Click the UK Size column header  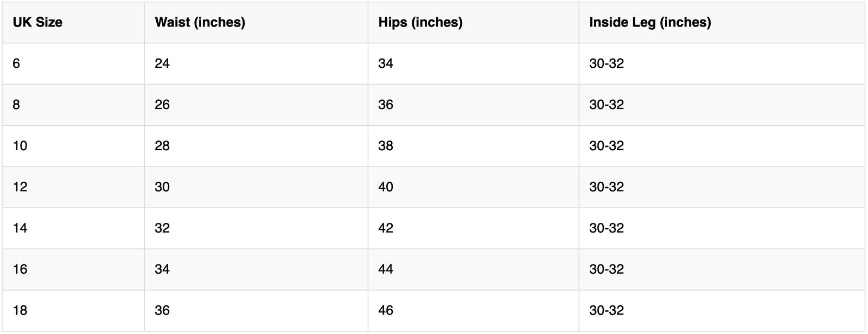coord(37,22)
